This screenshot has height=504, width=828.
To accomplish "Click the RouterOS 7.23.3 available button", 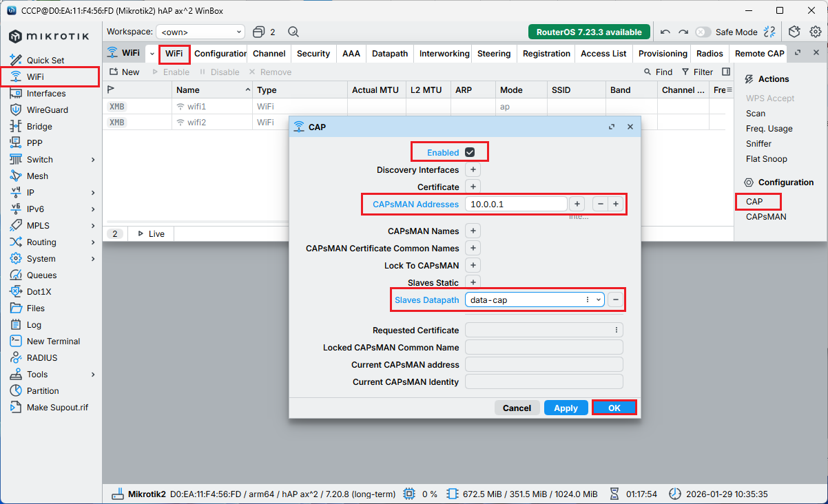I will [589, 32].
